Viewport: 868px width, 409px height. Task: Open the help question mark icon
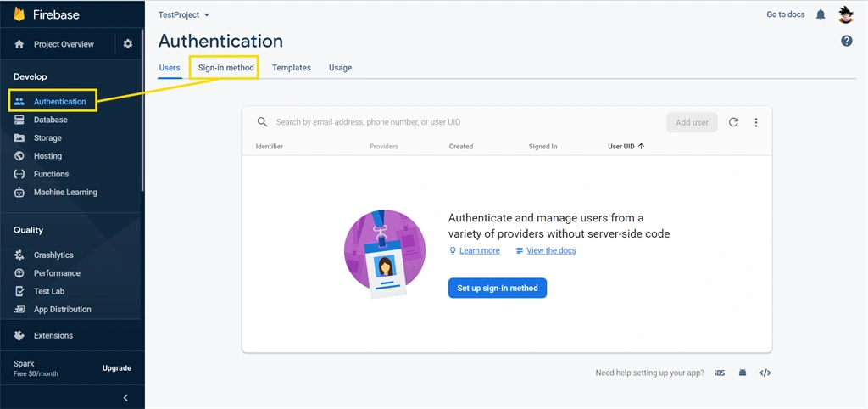click(847, 41)
